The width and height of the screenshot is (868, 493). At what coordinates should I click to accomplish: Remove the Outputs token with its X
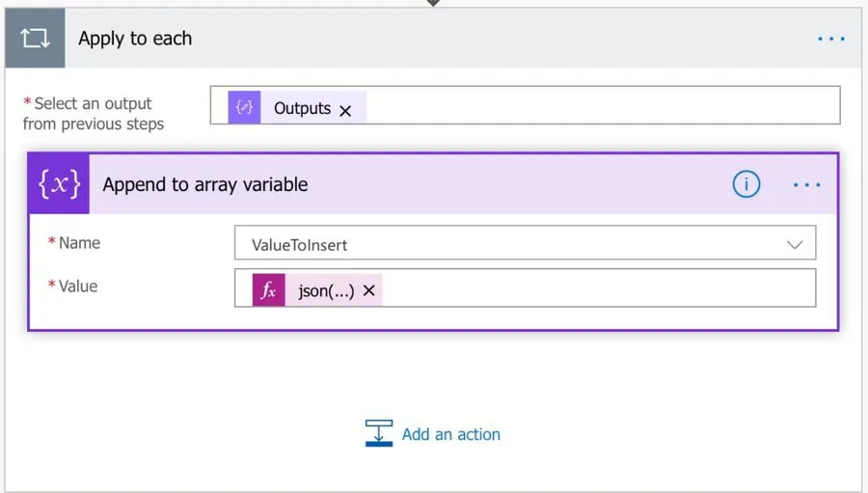tap(345, 110)
